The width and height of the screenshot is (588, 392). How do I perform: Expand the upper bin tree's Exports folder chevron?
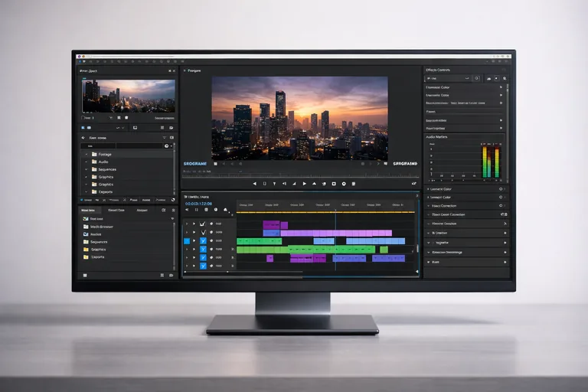click(87, 192)
